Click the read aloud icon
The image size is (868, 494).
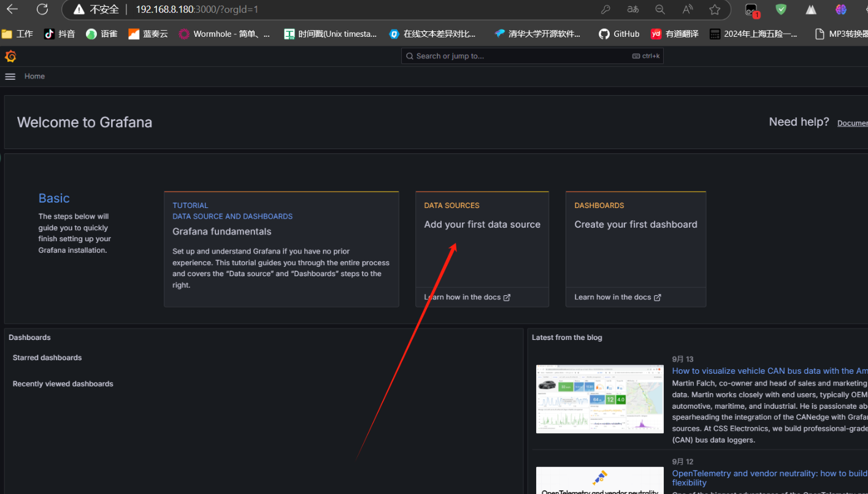(688, 9)
